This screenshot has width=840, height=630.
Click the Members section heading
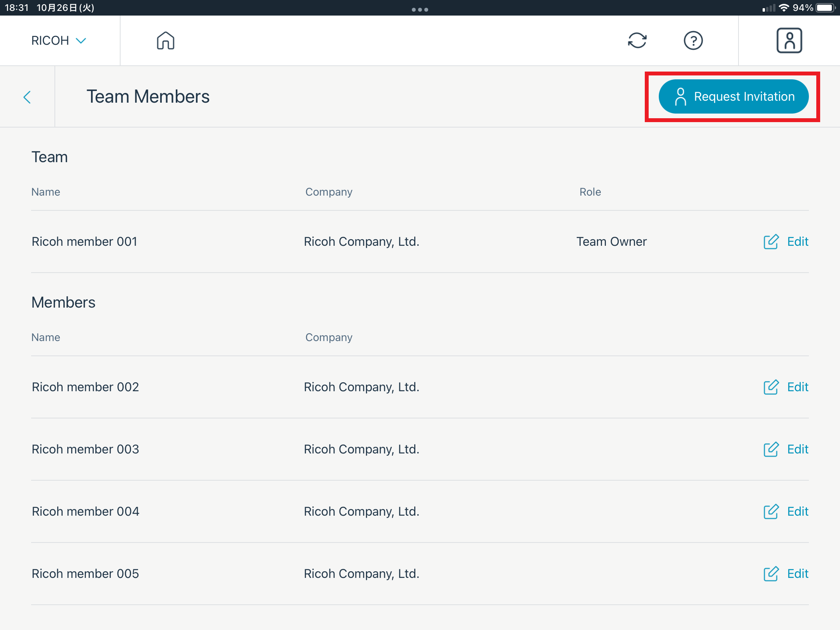click(63, 302)
